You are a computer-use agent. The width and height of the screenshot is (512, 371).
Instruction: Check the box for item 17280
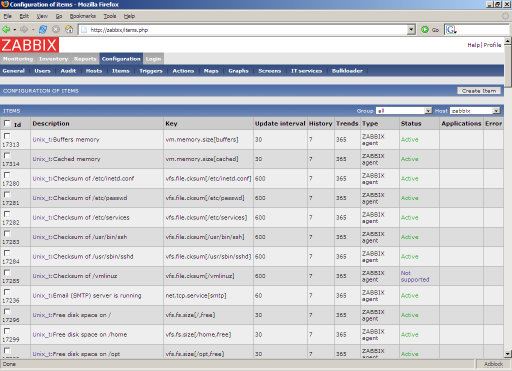[x=7, y=175]
